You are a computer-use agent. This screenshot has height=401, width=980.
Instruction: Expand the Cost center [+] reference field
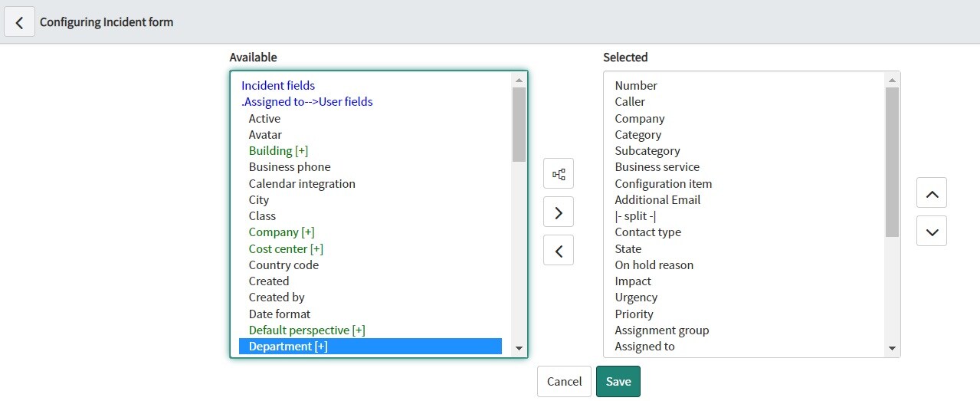[286, 249]
